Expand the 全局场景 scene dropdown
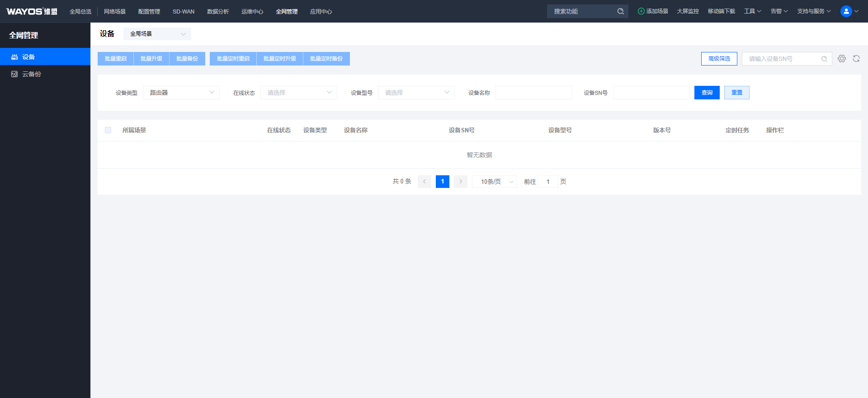Screen dimensions: 868x398 [157, 34]
